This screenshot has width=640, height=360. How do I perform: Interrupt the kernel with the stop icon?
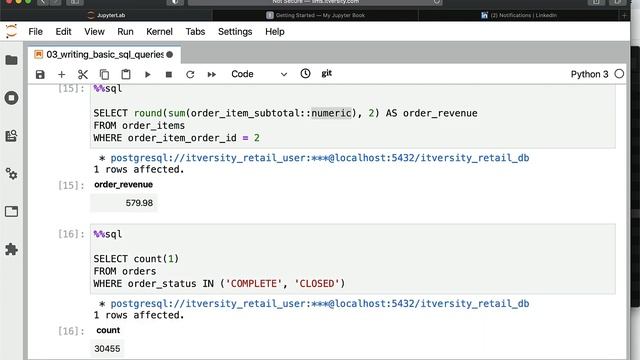169,74
